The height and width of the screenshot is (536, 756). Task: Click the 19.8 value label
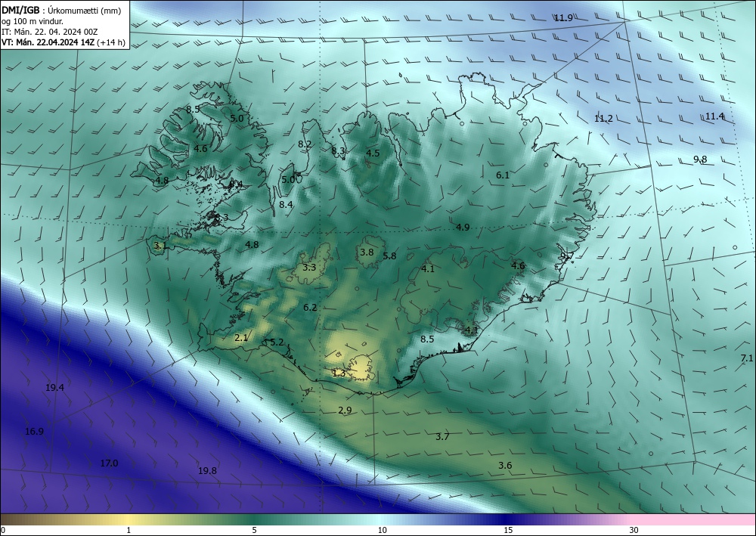click(207, 471)
